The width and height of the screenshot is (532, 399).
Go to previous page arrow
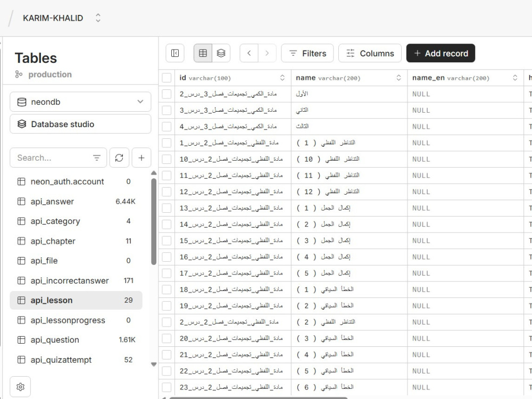[249, 53]
